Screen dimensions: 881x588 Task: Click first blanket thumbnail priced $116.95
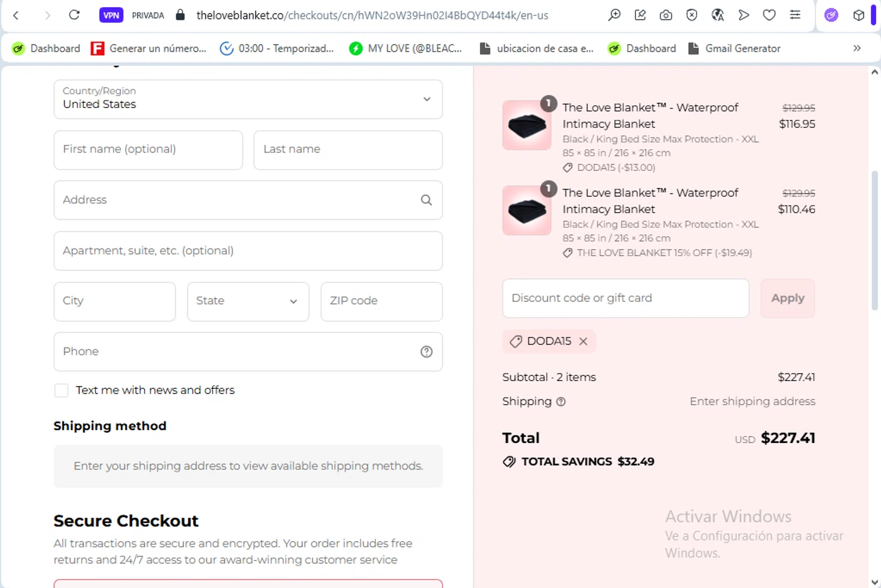[x=527, y=125]
